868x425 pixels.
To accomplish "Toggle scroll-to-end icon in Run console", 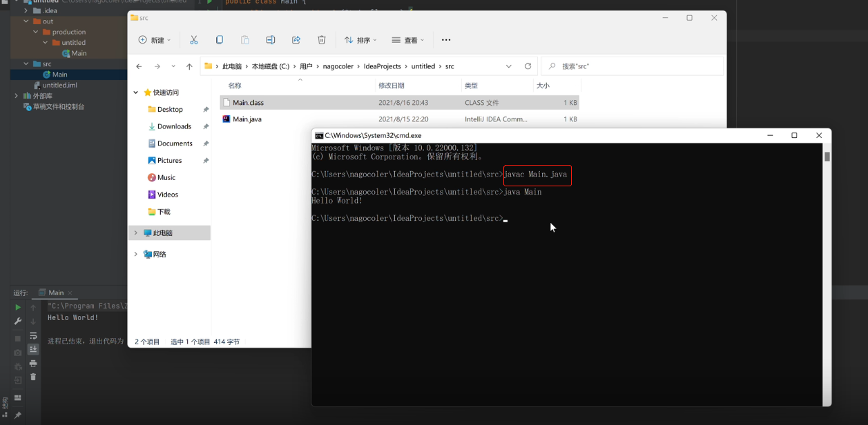I will coord(33,349).
